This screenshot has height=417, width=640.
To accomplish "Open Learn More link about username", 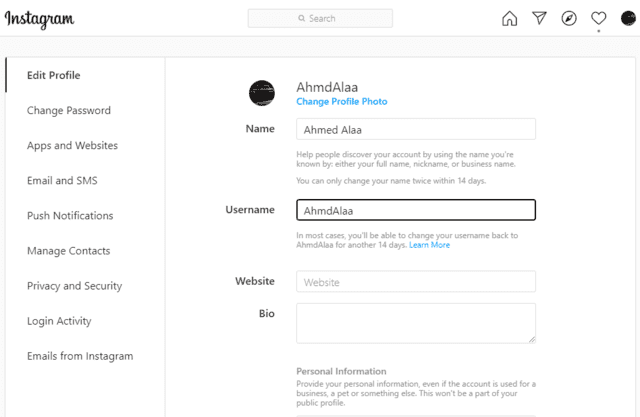I will [429, 245].
